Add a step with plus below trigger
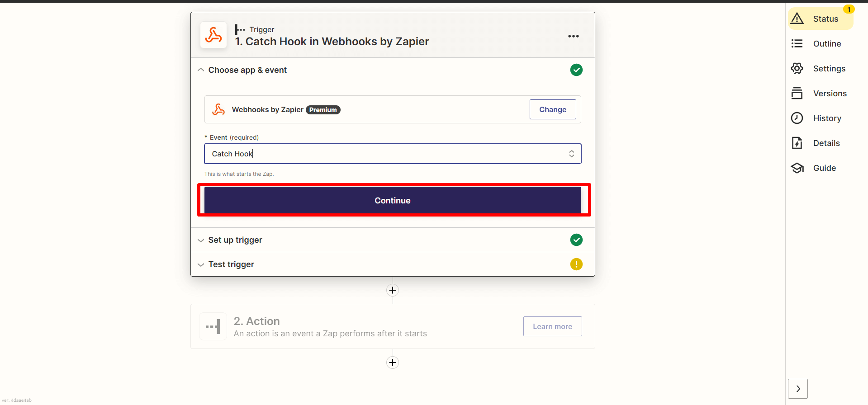 pos(393,290)
